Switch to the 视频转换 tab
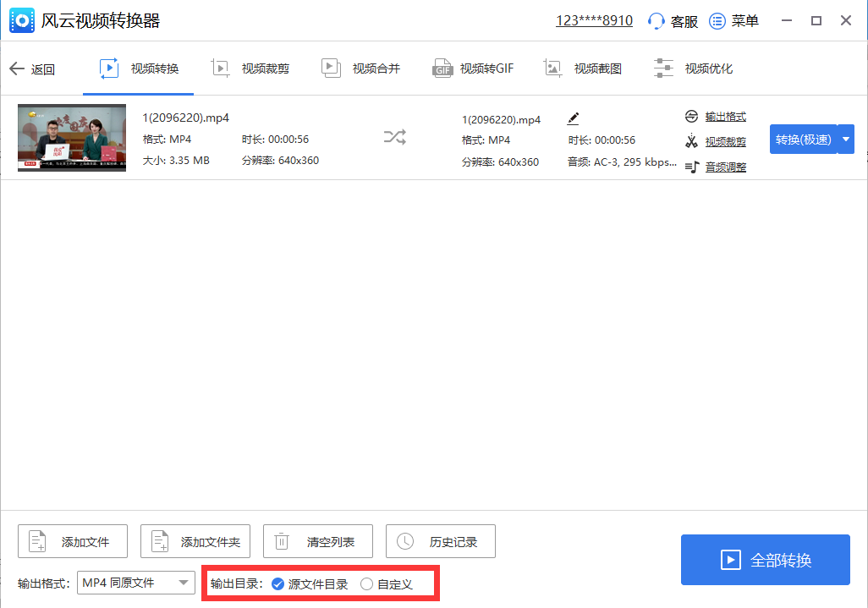Viewport: 868px width, 608px height. point(139,68)
